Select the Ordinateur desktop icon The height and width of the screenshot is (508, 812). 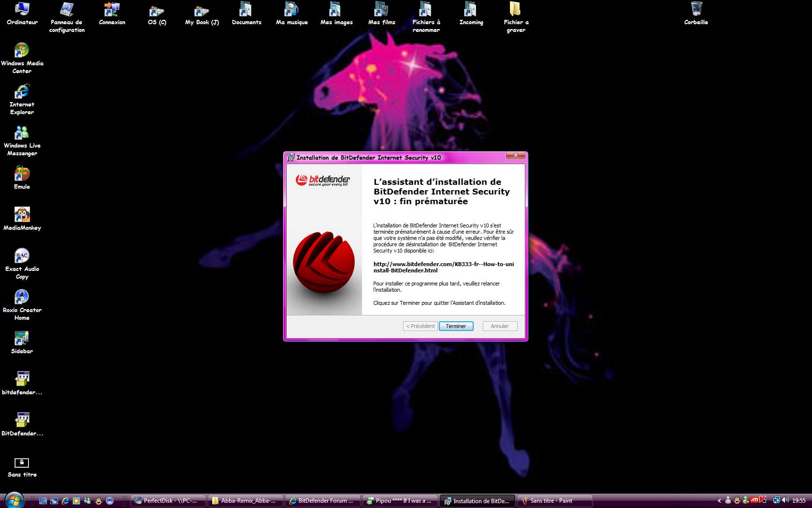coord(22,14)
